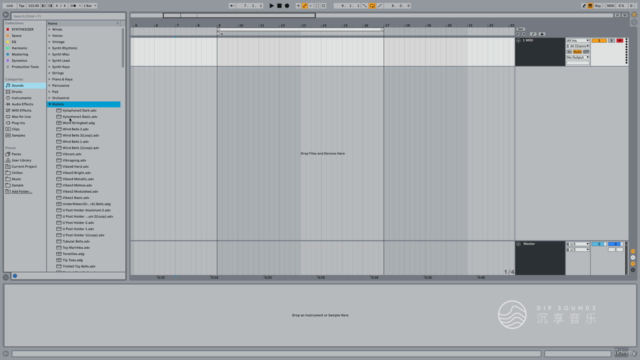Expand the Synth Lead folder
The image size is (640, 360).
(49, 60)
